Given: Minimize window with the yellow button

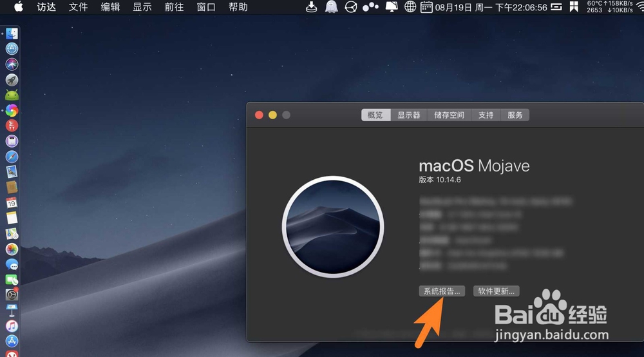Looking at the screenshot, I should pyautogui.click(x=272, y=115).
